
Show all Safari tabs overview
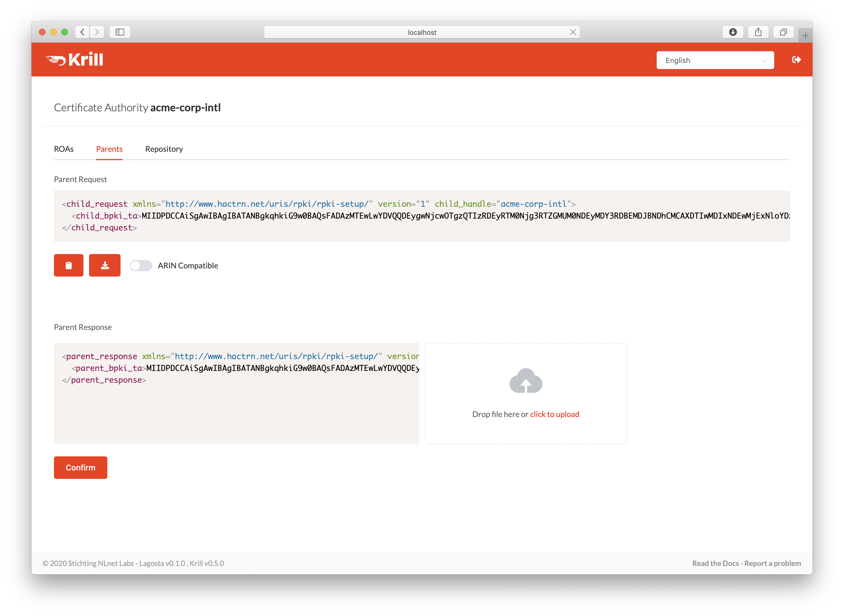click(x=783, y=32)
